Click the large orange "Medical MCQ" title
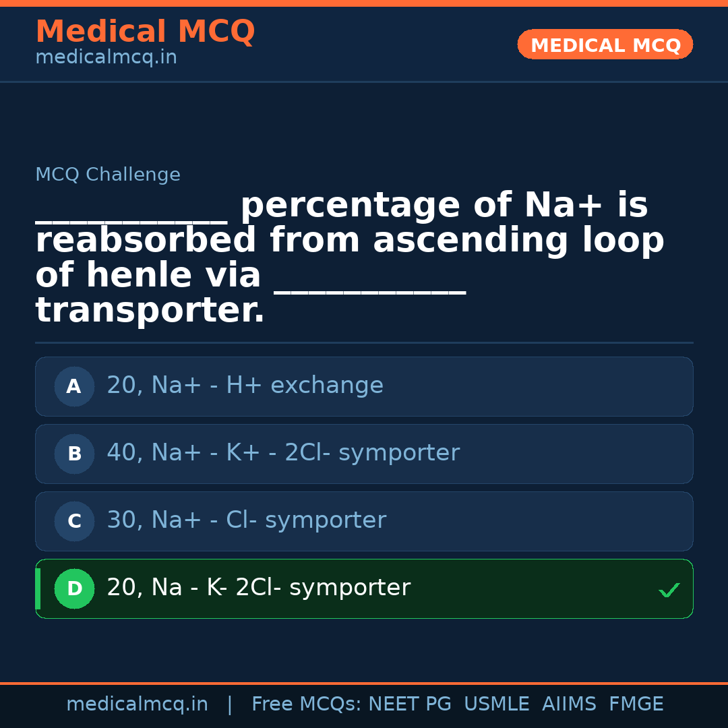 (x=145, y=32)
